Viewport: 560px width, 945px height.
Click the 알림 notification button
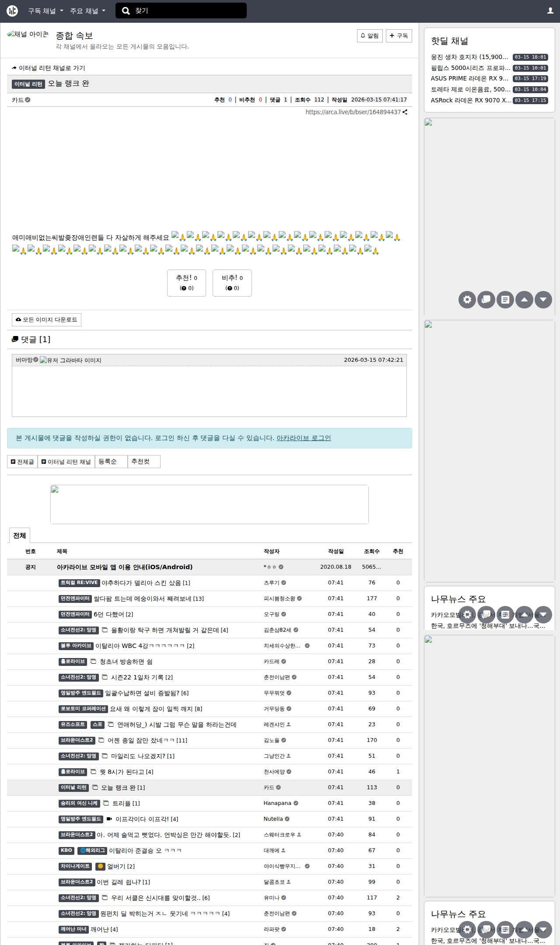[370, 36]
